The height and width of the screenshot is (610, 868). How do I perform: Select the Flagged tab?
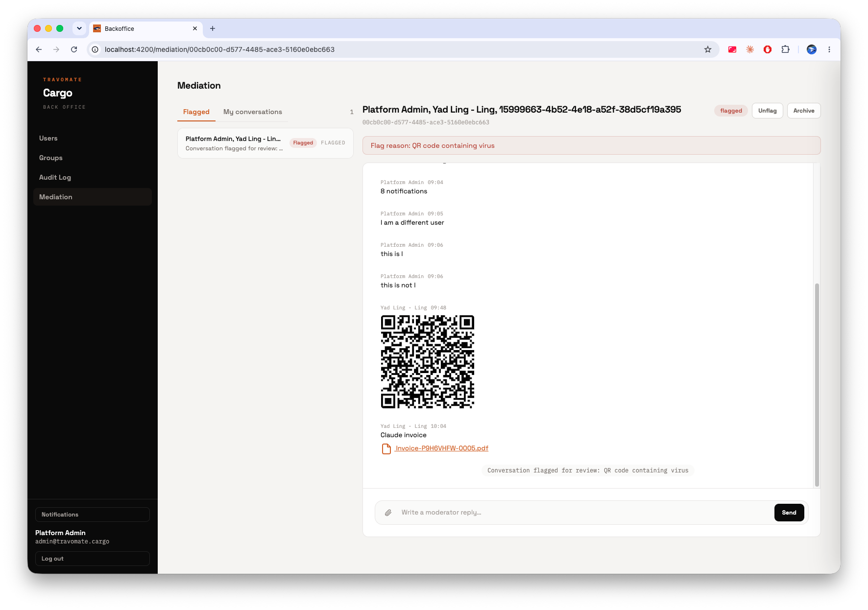coord(196,112)
